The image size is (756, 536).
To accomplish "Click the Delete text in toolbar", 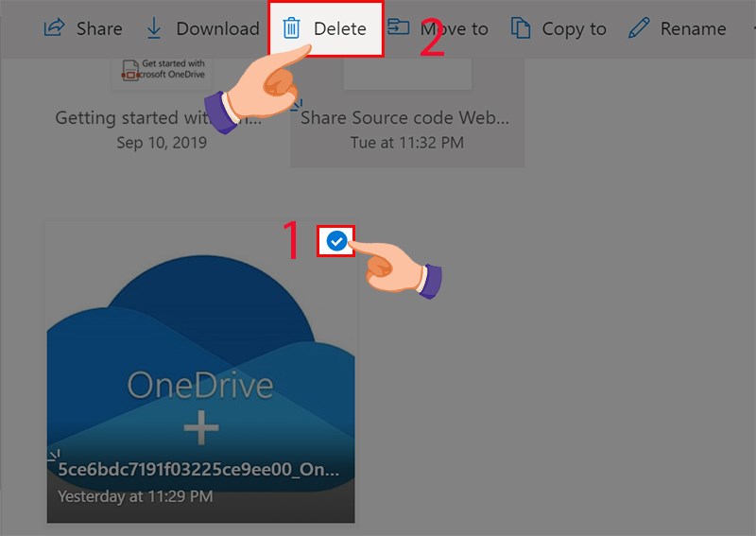I will click(340, 29).
